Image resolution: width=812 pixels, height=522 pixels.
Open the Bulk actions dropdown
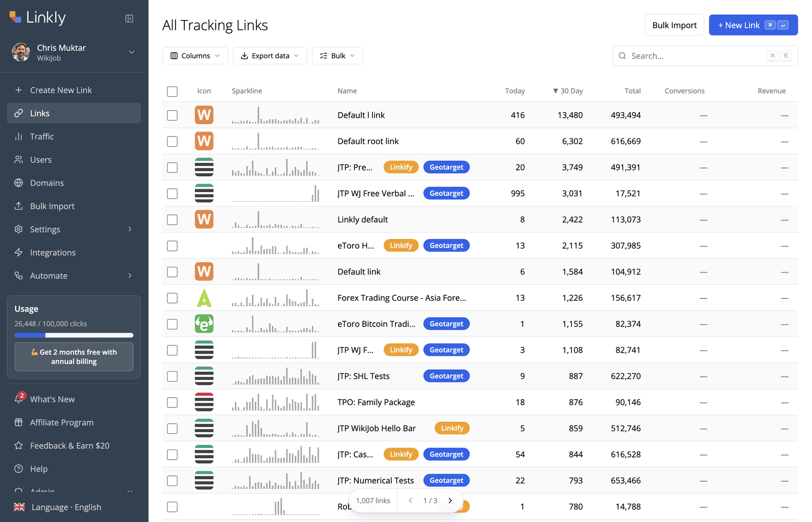(337, 56)
